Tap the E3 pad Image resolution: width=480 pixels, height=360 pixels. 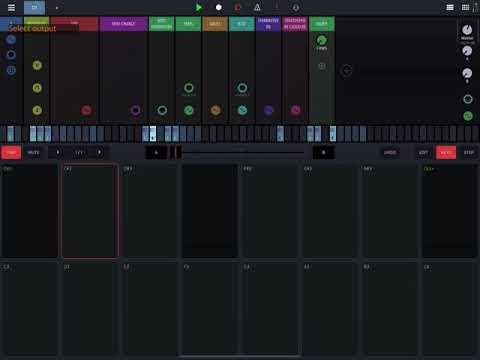[x=150, y=309]
